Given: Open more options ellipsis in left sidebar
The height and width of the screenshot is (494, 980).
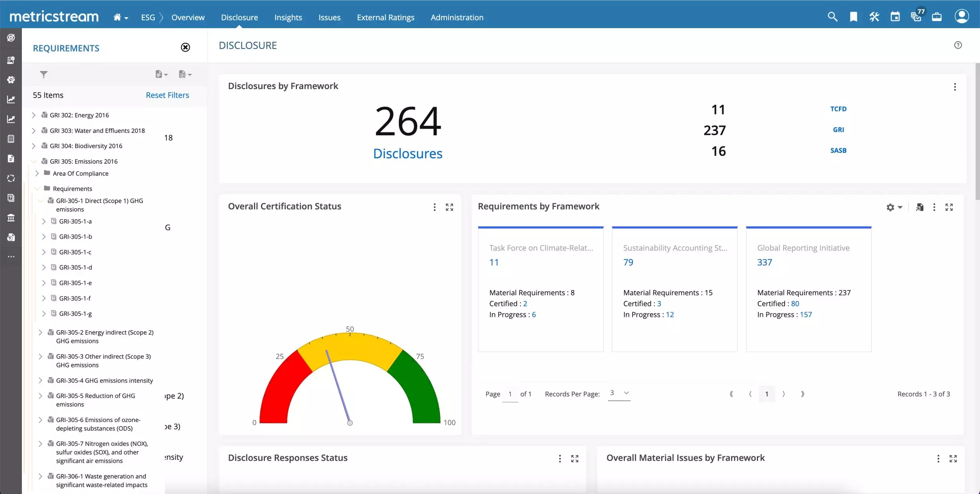Looking at the screenshot, I should tap(11, 257).
